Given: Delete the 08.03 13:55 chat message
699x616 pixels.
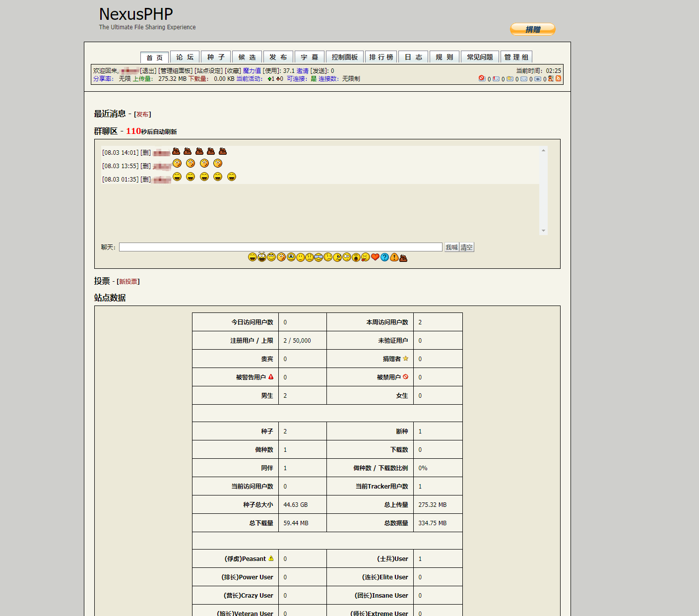Looking at the screenshot, I should tap(146, 166).
